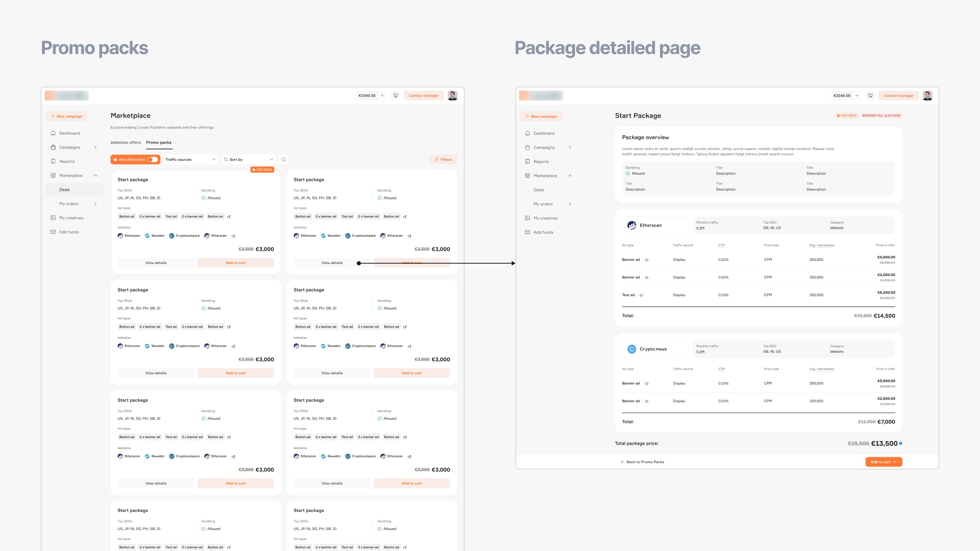Toggle eye icon for Etherscan Banner ad €5,000.00
The image size is (980, 551).
(x=647, y=260)
